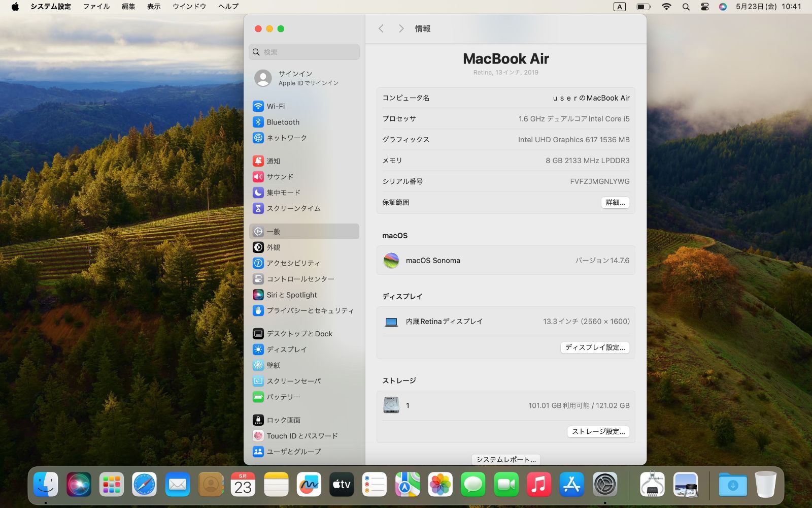Go back with the left chevron
Viewport: 812px width, 508px height.
[381, 28]
